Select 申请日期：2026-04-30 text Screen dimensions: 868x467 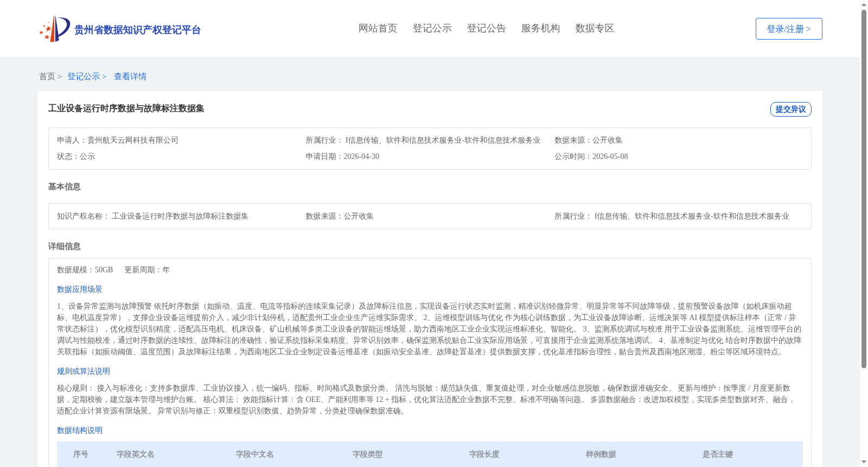[342, 156]
